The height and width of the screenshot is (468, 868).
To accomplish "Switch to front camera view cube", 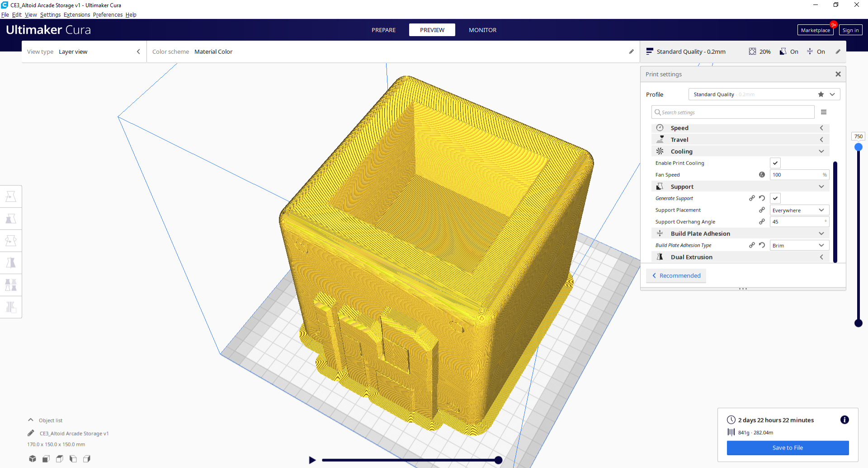I will click(46, 459).
